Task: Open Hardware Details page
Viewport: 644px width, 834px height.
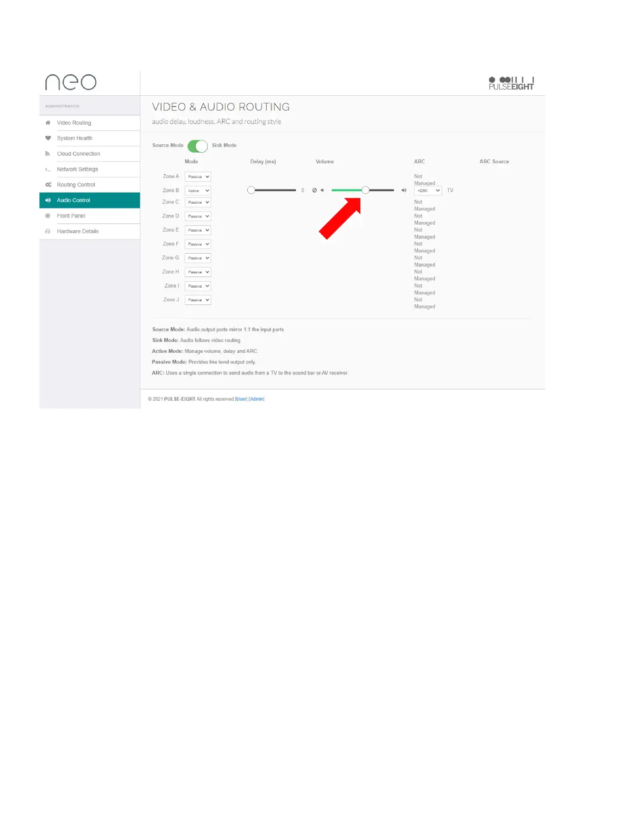Action: point(89,231)
